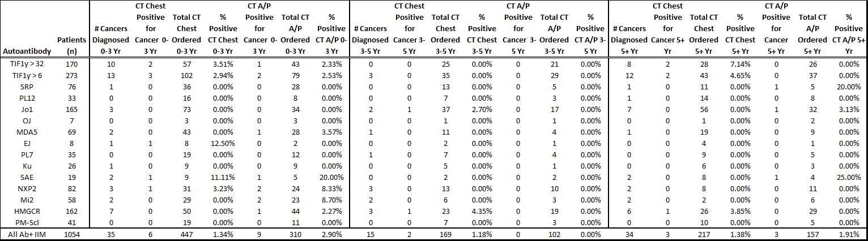The height and width of the screenshot is (241, 868).
Task: Click the 12.50% cell in EJ row
Action: [x=223, y=143]
